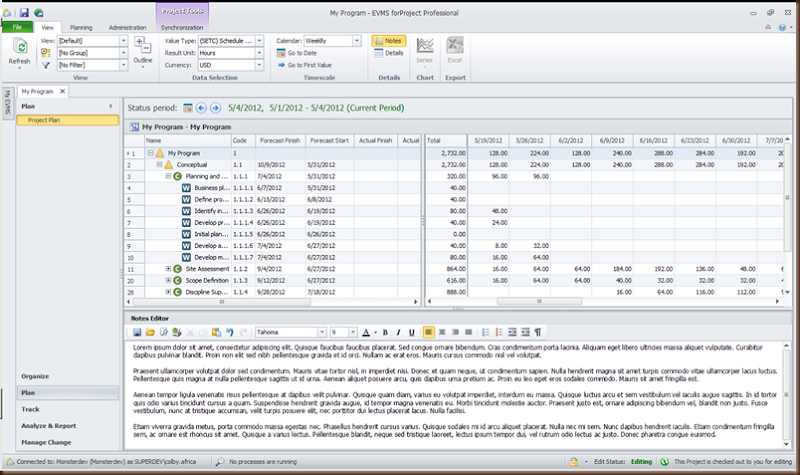
Task: Open the Calendar Weekly dropdown
Action: 356,41
